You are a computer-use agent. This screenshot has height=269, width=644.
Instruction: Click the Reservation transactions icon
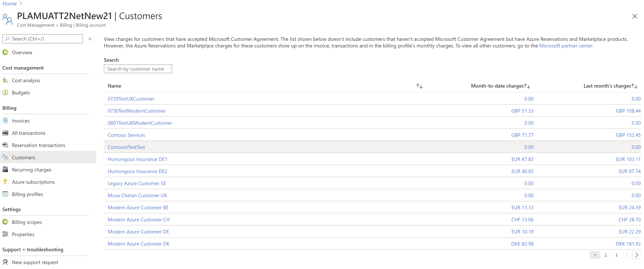pyautogui.click(x=5, y=145)
